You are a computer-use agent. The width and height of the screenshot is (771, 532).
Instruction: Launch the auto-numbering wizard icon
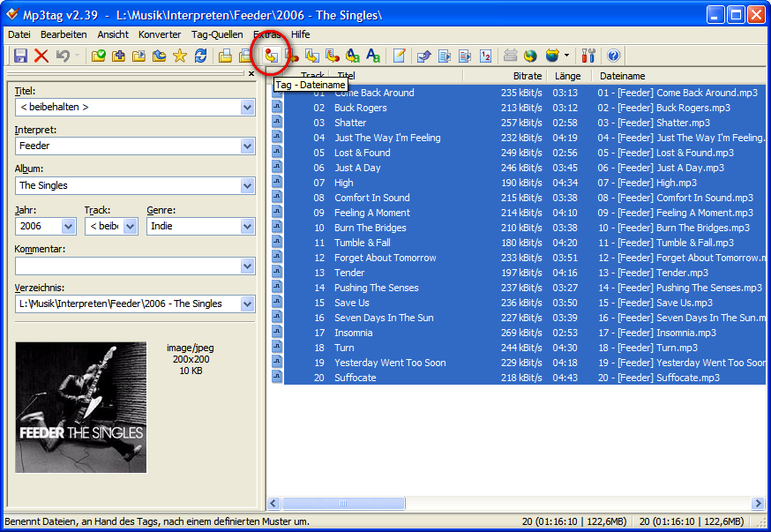[x=486, y=56]
